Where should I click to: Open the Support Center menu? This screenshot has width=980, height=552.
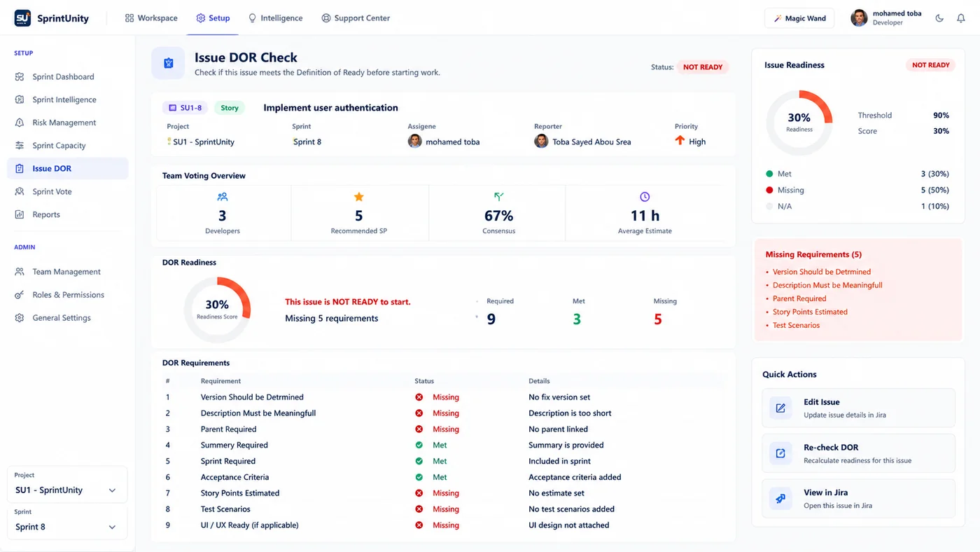pos(356,18)
